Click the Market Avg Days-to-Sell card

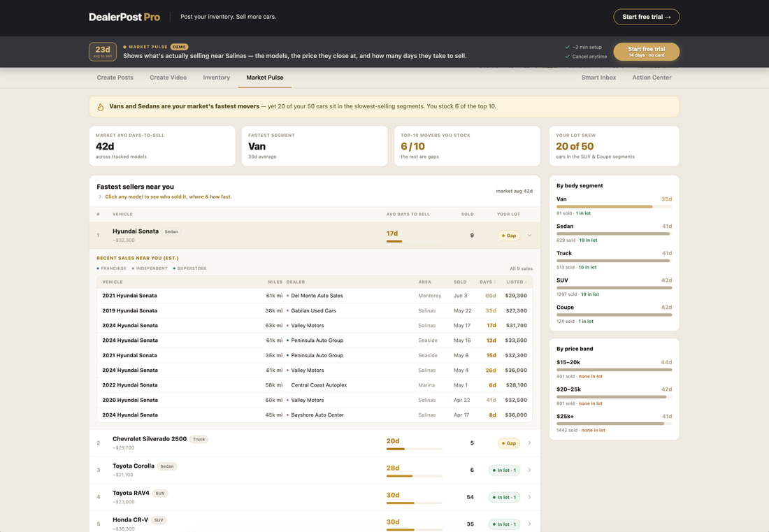pos(162,146)
